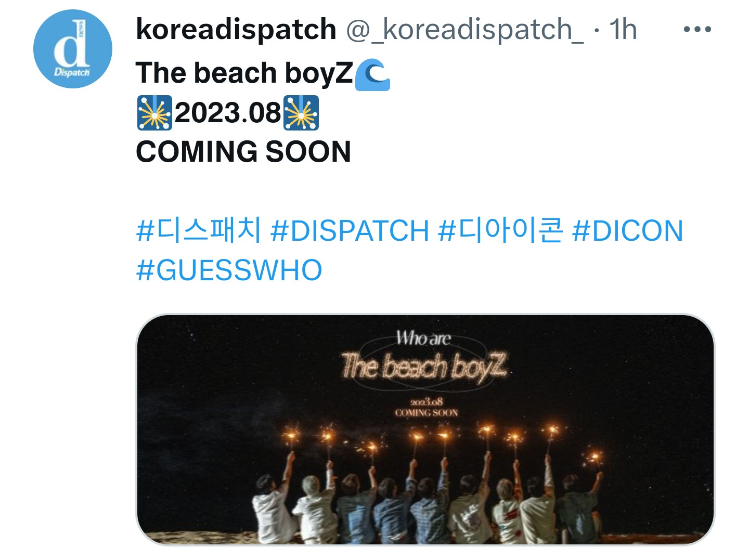Open the three-dot more options menu
Viewport: 749px width, 560px height.
[697, 30]
